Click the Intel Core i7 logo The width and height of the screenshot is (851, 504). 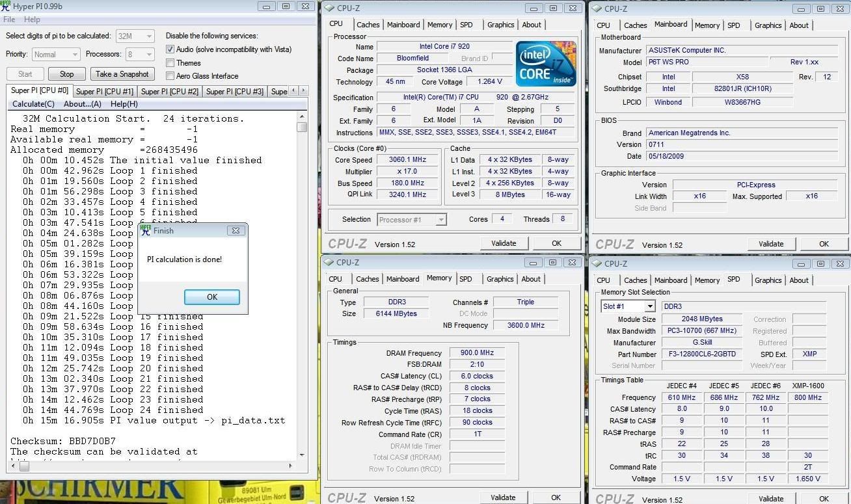coord(545,64)
